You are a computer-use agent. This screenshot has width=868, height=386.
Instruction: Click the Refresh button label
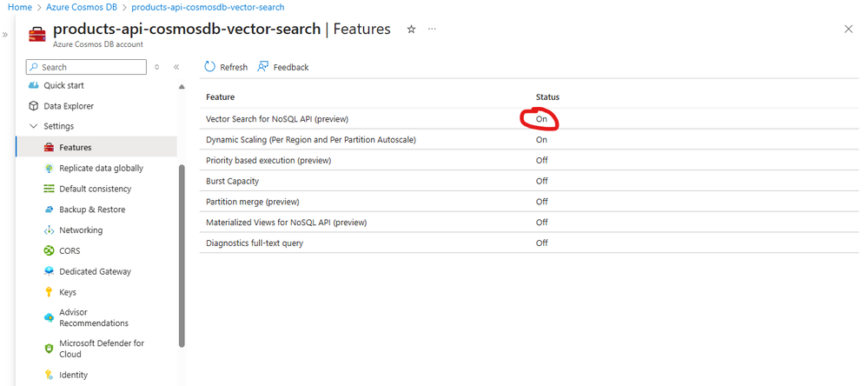pyautogui.click(x=234, y=67)
